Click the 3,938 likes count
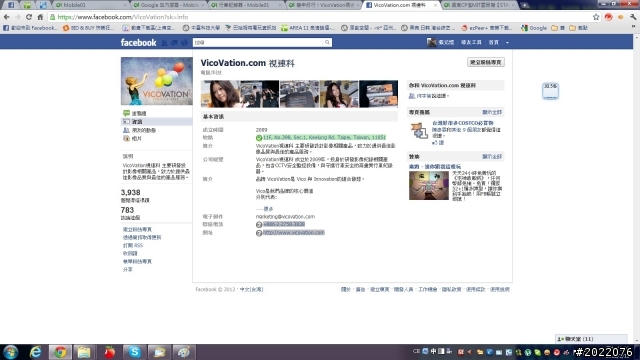 (x=131, y=192)
